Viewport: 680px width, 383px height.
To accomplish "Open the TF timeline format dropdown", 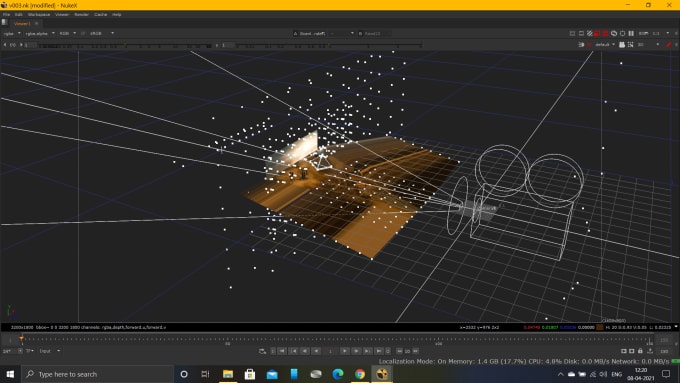I will 29,351.
